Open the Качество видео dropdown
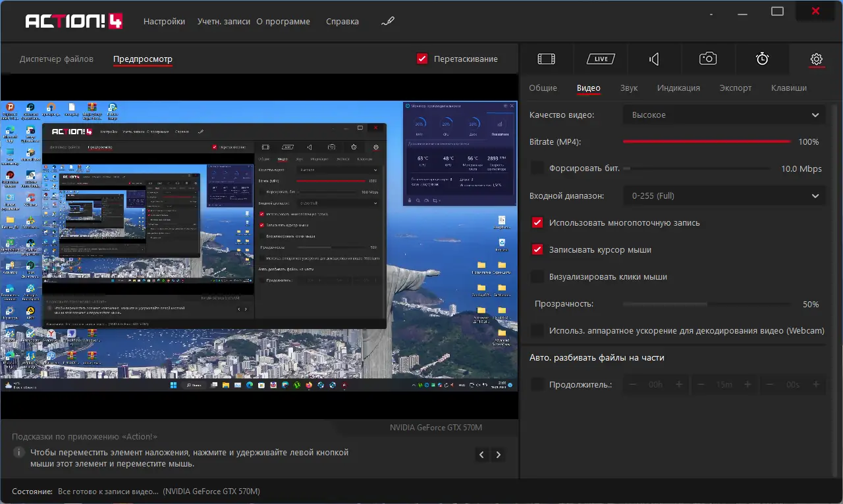The image size is (843, 504). pos(723,115)
